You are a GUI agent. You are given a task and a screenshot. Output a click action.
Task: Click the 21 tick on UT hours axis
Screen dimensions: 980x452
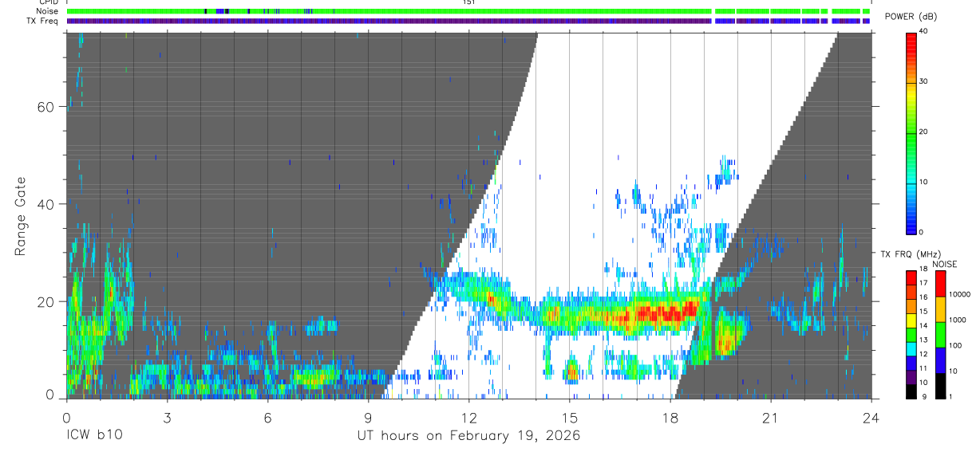(x=770, y=418)
